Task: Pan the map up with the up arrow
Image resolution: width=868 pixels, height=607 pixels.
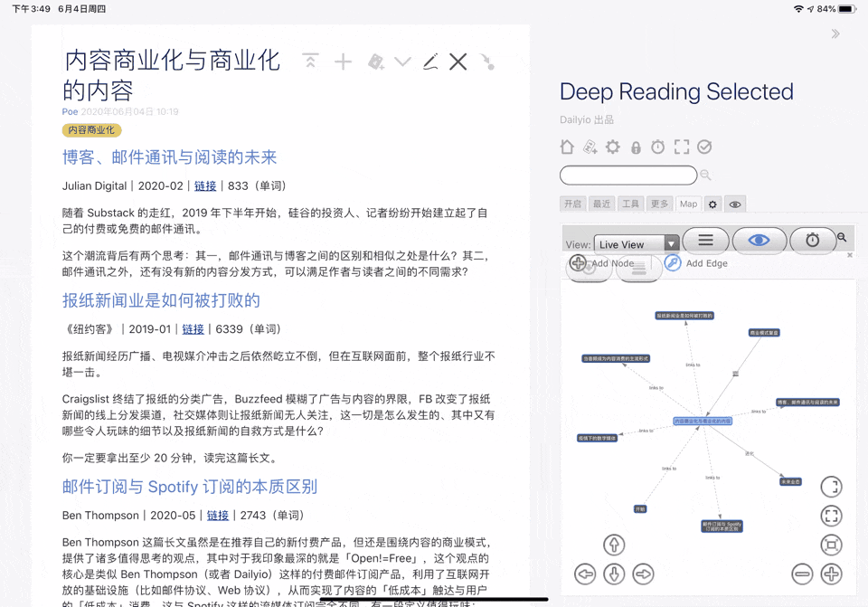Action: pyautogui.click(x=614, y=545)
